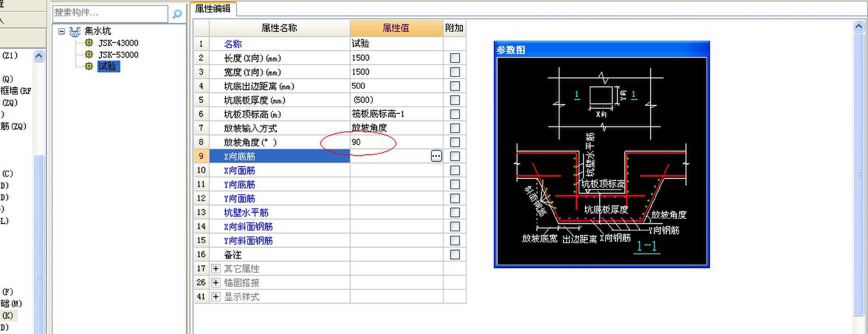
Task: Click right panel scrollbar up arrow
Action: tap(859, 27)
